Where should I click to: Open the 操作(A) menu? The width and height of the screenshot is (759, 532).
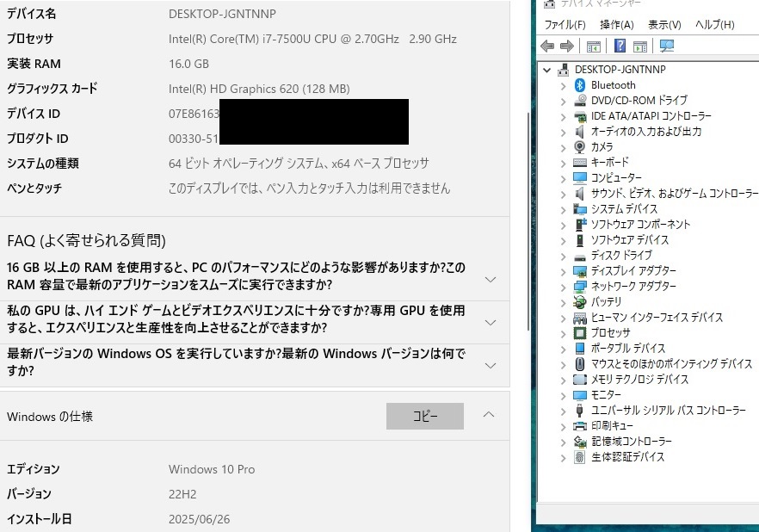click(617, 25)
